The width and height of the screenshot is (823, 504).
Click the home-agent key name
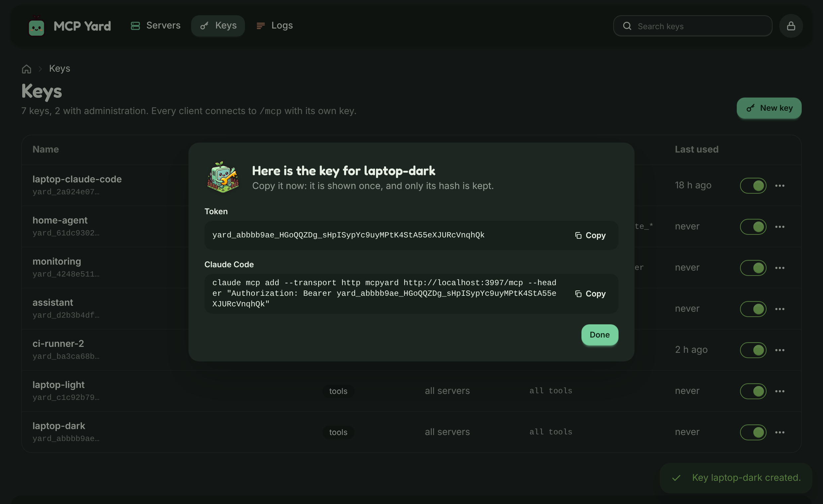[x=60, y=220]
